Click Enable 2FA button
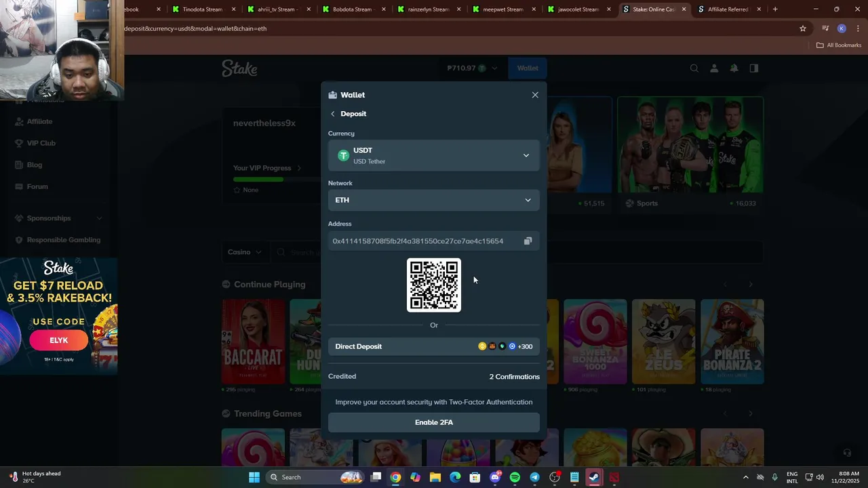The width and height of the screenshot is (868, 488). 434,422
